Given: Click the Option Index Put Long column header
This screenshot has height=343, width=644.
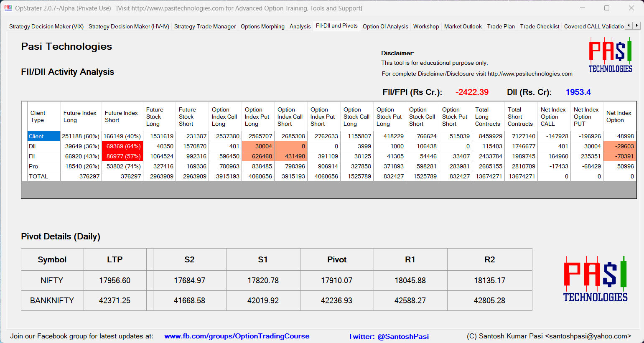Looking at the screenshot, I should coord(258,117).
